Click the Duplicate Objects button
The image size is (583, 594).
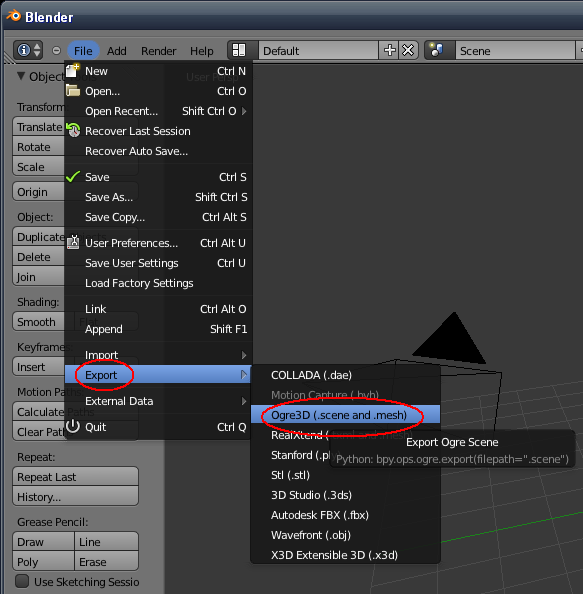(39, 237)
